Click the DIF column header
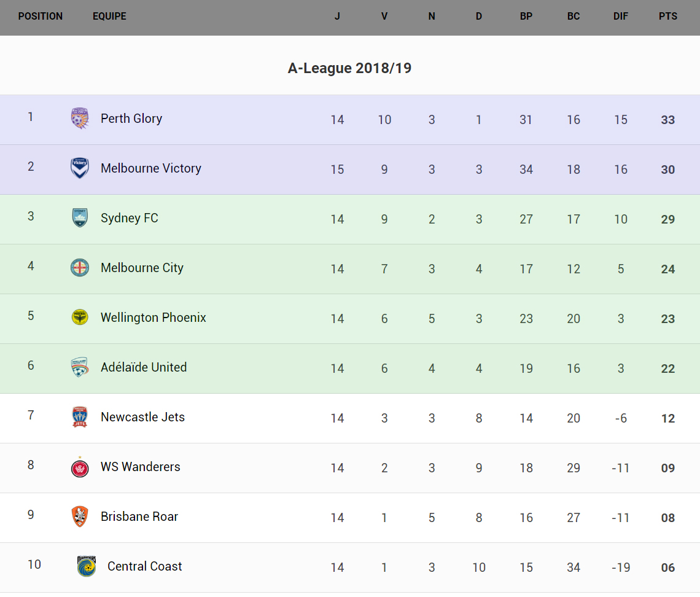This screenshot has height=597, width=700. [621, 17]
